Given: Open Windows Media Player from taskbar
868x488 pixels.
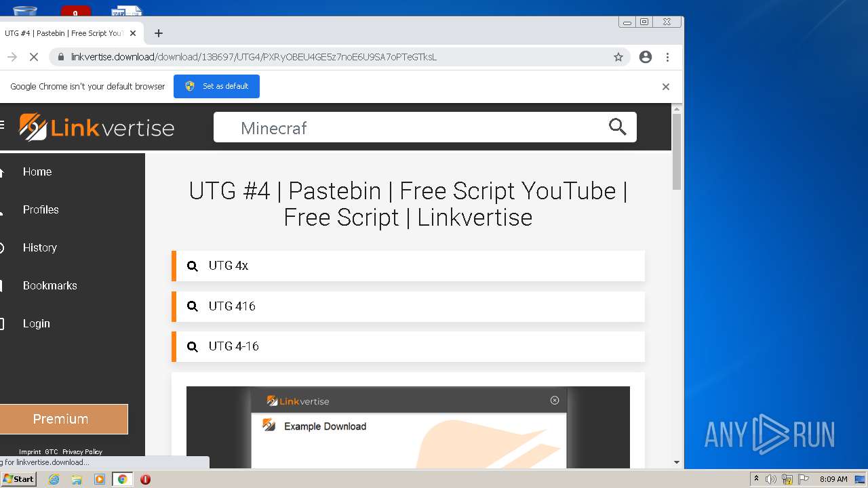Looking at the screenshot, I should (x=100, y=479).
